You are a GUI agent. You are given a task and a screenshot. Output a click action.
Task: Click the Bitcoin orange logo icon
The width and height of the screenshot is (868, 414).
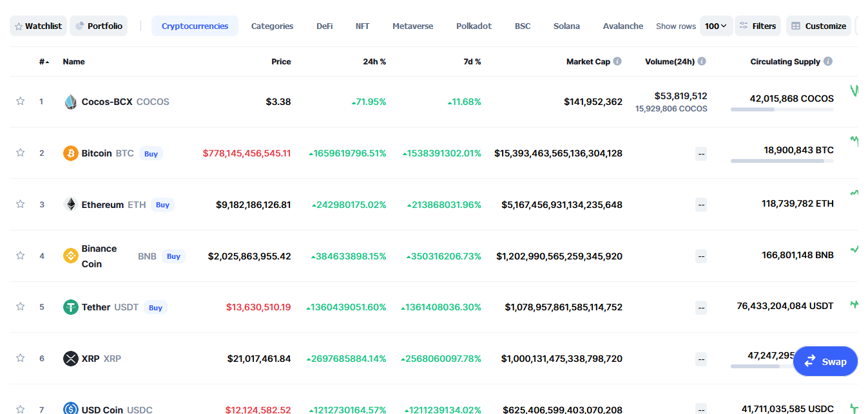(71, 153)
